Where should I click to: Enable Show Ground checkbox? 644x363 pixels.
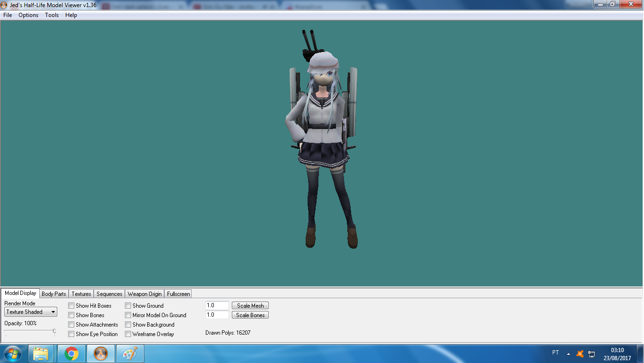[128, 306]
